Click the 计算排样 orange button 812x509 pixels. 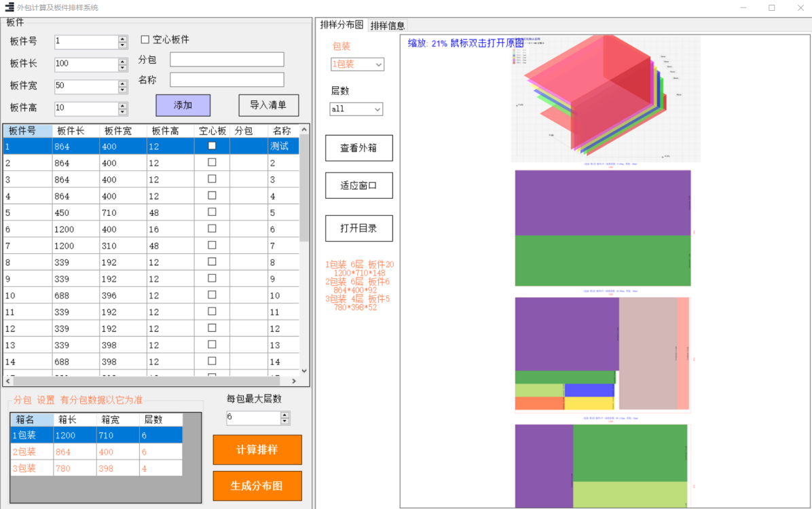point(257,450)
